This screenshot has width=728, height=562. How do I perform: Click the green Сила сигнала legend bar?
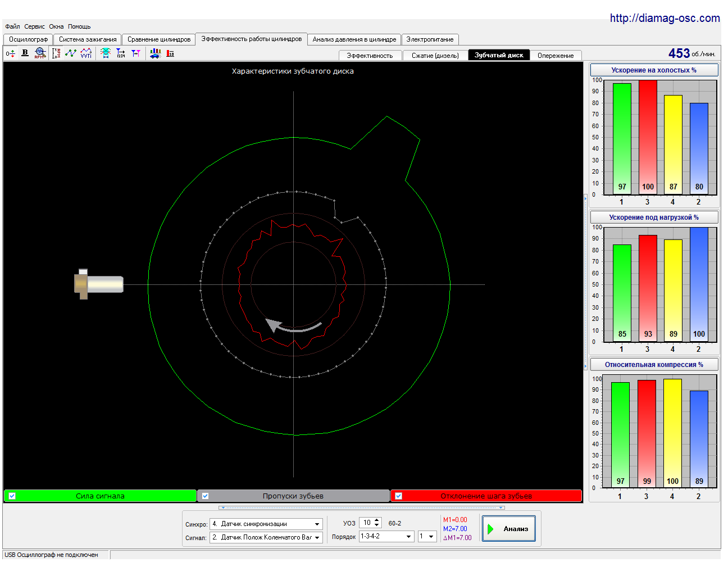pyautogui.click(x=100, y=496)
